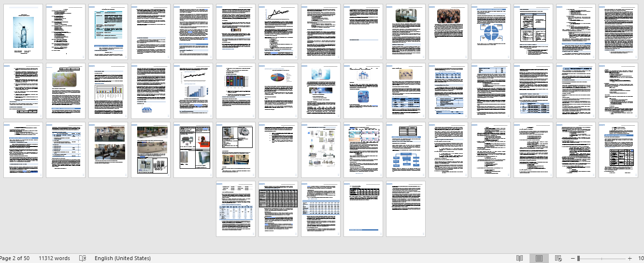Click the zoom in plus button
644x263 pixels.
[x=630, y=258]
